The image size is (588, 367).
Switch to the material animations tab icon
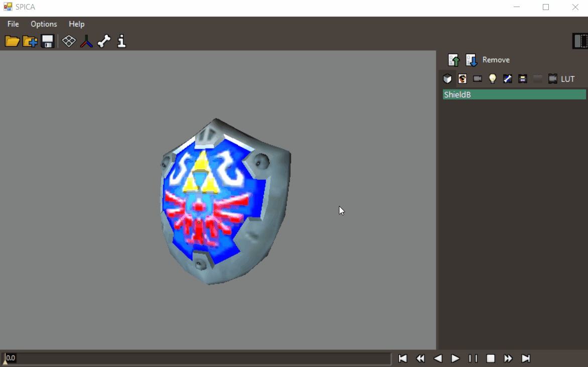click(522, 79)
